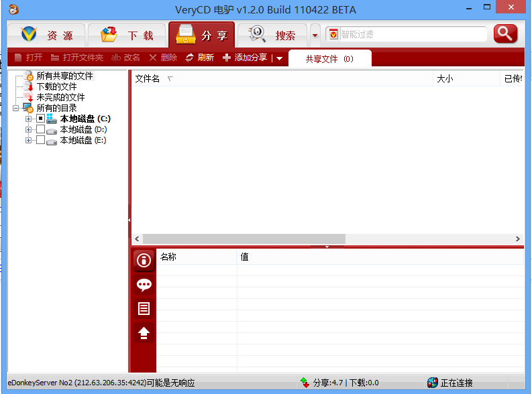Click the horizontal scrollbar thumb
This screenshot has height=394, width=532.
(244, 239)
